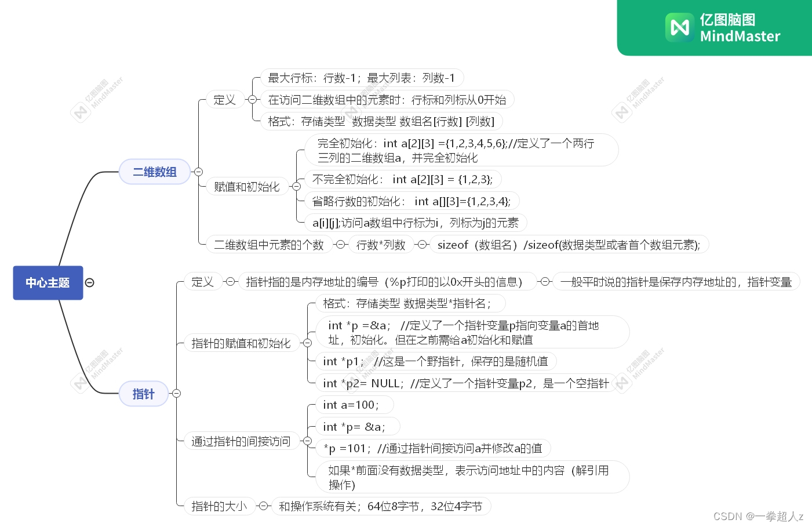The width and height of the screenshot is (812, 527).
Task: Select node int *p2= NULL 空指针
Action: pyautogui.click(x=467, y=383)
